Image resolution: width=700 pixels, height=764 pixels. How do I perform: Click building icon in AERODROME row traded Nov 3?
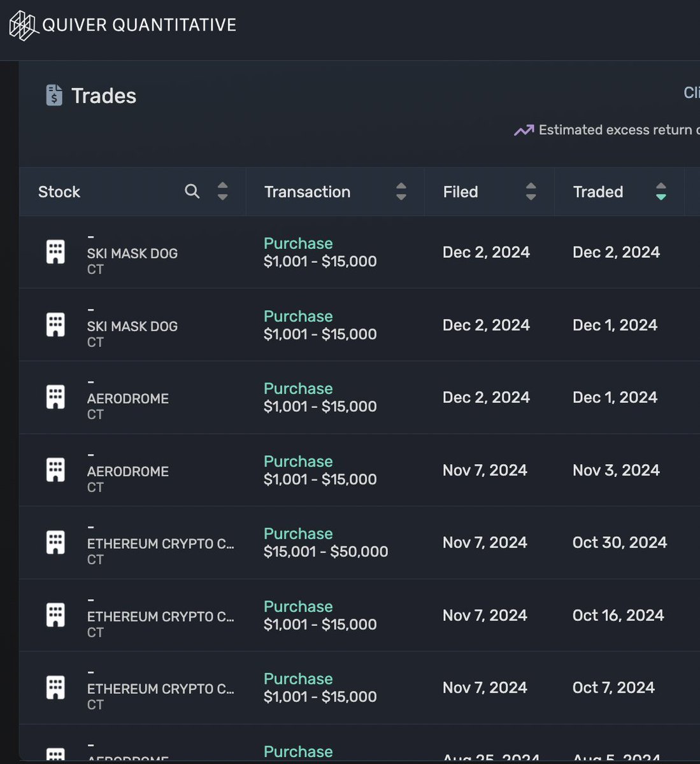[55, 470]
